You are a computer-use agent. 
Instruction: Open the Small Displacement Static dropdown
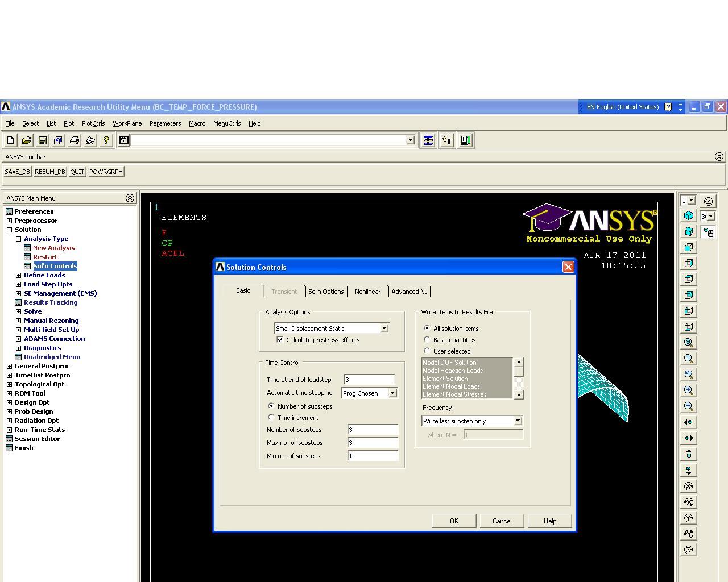tap(384, 328)
